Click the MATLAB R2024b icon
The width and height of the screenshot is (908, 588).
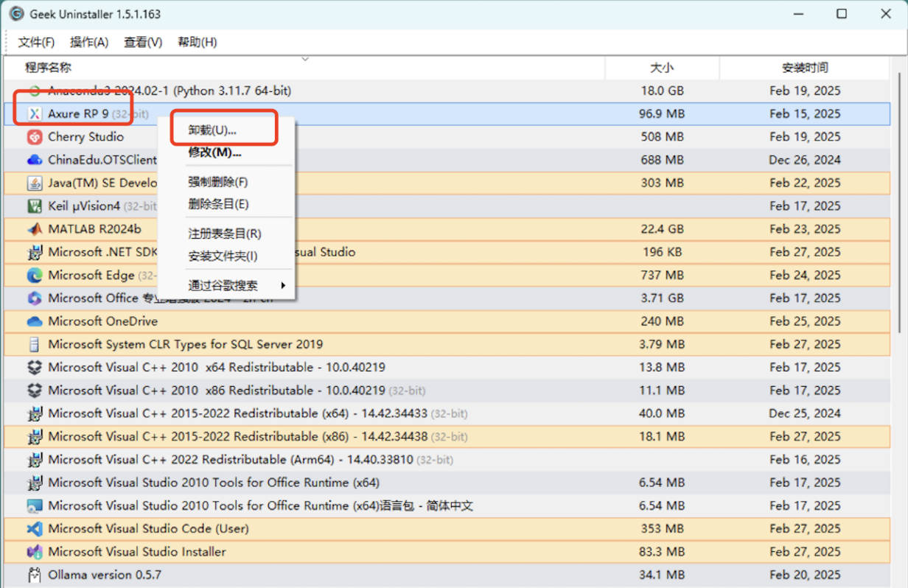click(x=35, y=228)
